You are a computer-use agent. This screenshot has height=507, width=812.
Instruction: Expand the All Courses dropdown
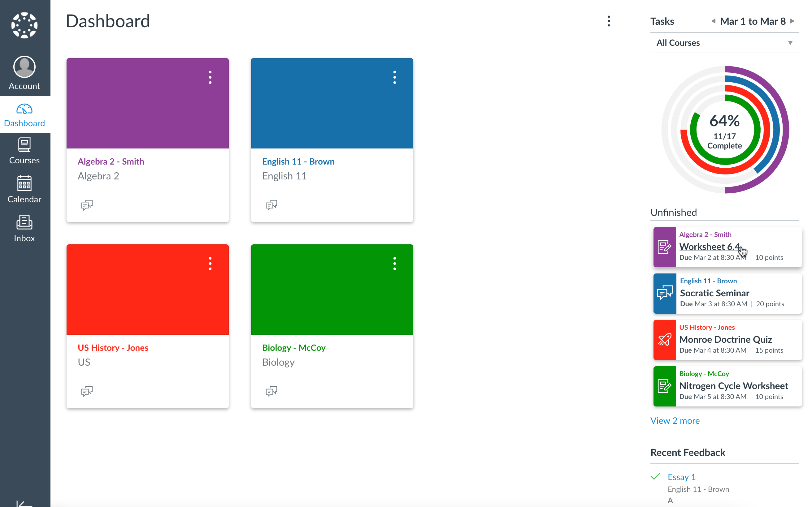tap(724, 43)
